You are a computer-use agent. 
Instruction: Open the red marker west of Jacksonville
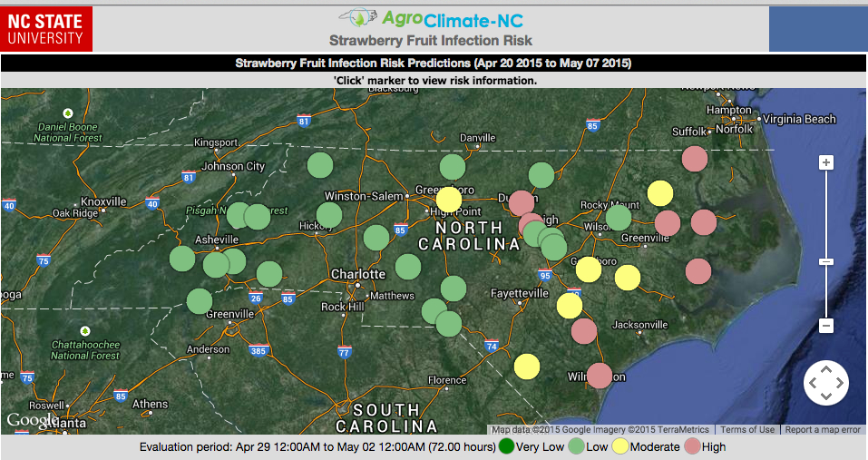click(584, 331)
